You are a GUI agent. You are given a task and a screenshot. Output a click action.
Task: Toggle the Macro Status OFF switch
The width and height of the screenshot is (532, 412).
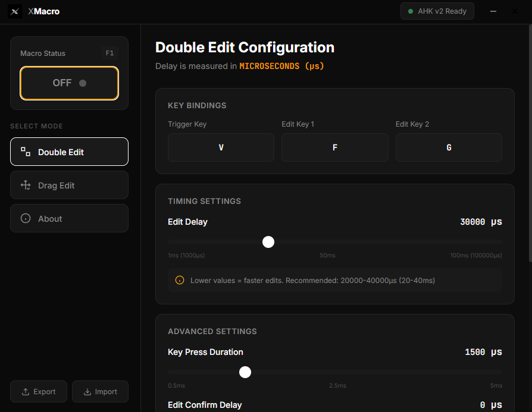tap(69, 83)
